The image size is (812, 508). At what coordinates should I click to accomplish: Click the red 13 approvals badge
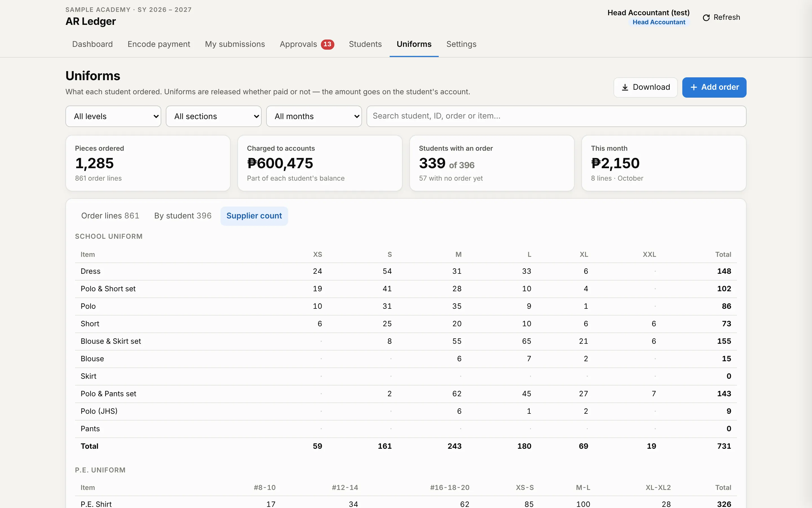pyautogui.click(x=327, y=44)
